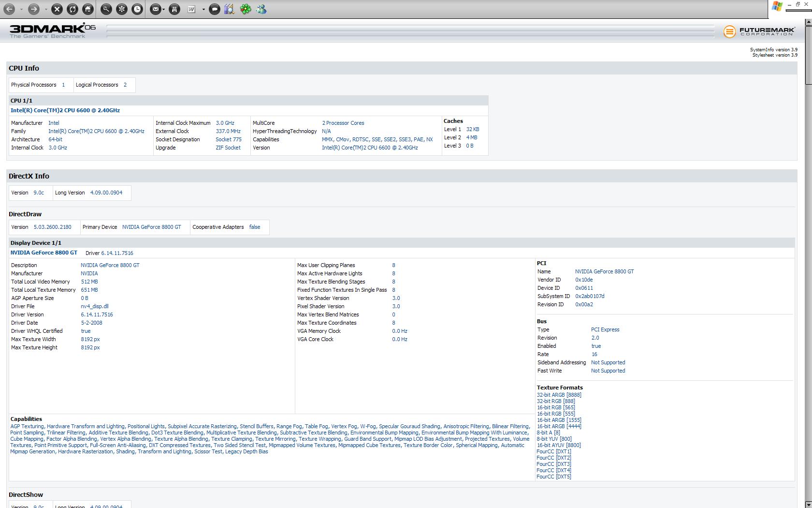Screen dimensions: 812x508
Task: Click the Revision ID value 0x00a2
Action: coord(584,304)
